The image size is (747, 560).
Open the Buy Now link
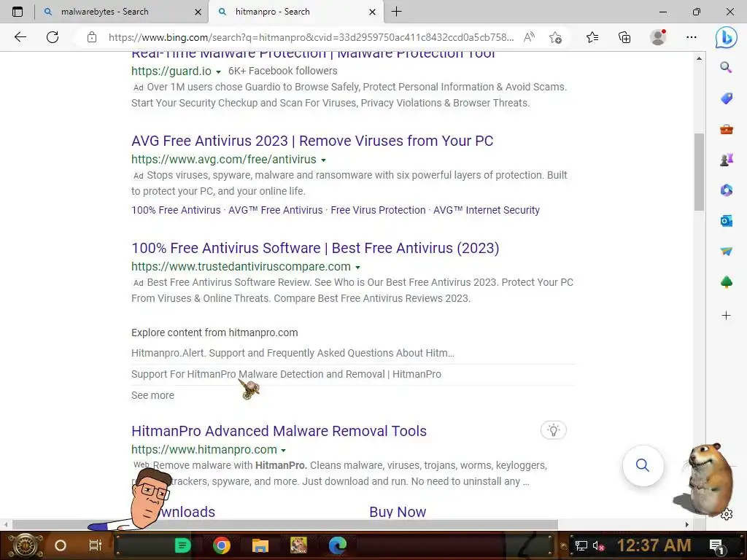click(398, 512)
